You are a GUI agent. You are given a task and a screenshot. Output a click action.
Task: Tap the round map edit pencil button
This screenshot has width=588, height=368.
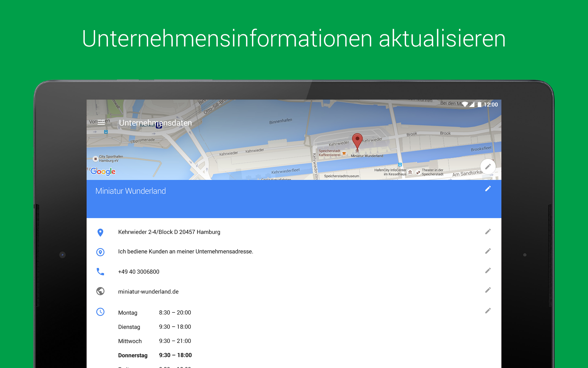click(488, 167)
